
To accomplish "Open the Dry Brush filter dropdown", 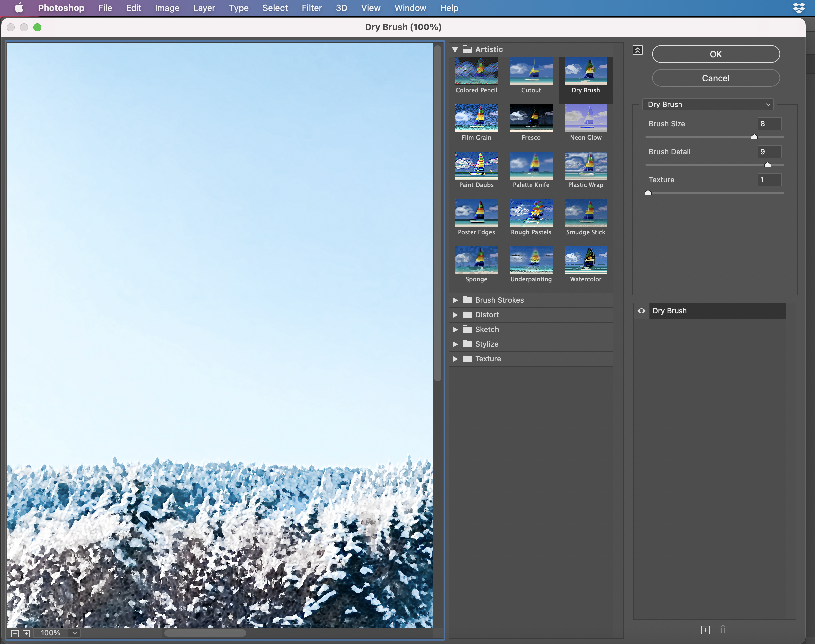I will tap(707, 104).
